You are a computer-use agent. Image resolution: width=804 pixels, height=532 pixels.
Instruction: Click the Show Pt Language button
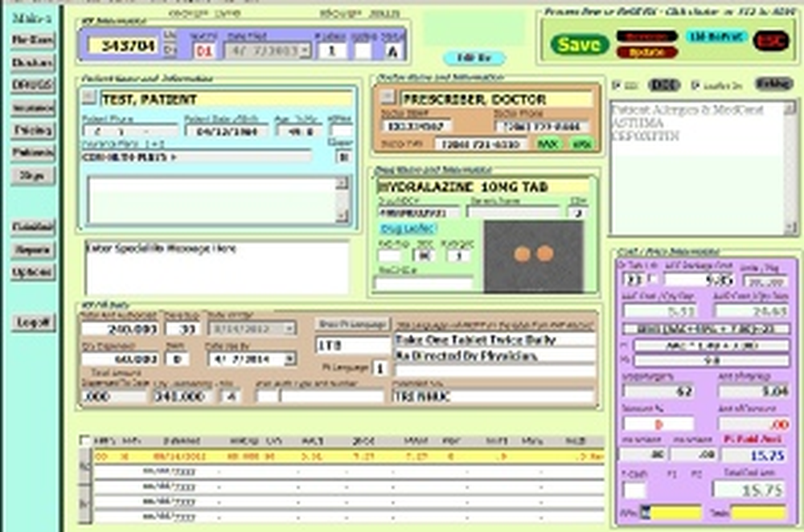click(352, 325)
